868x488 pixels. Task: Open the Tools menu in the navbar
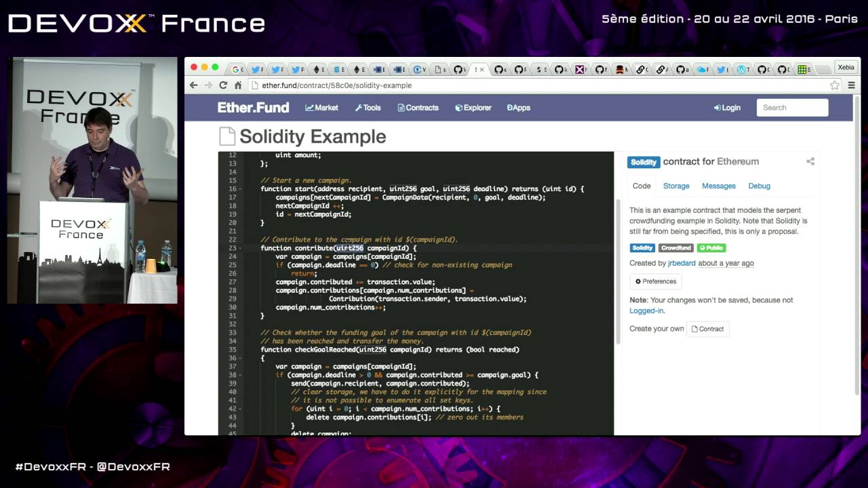click(x=368, y=108)
